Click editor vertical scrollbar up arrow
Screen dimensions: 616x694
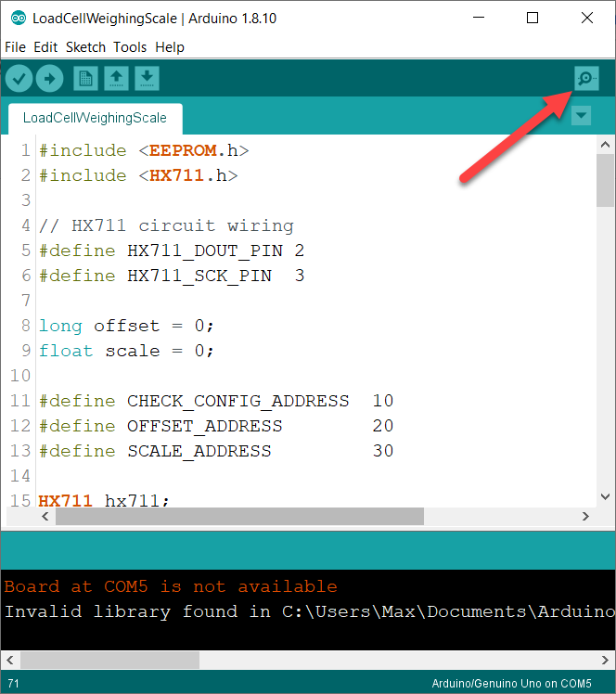606,145
